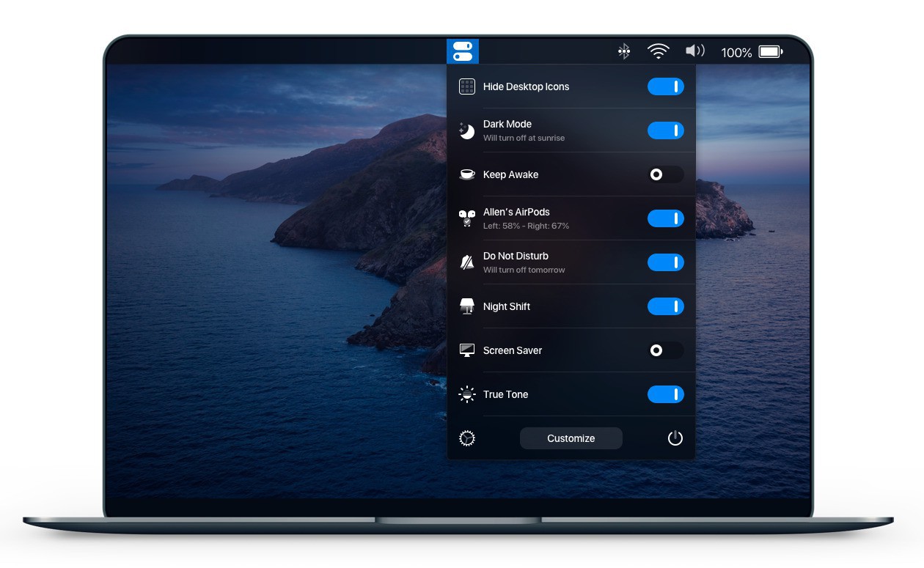Turn off Do Not Disturb switch

click(666, 262)
